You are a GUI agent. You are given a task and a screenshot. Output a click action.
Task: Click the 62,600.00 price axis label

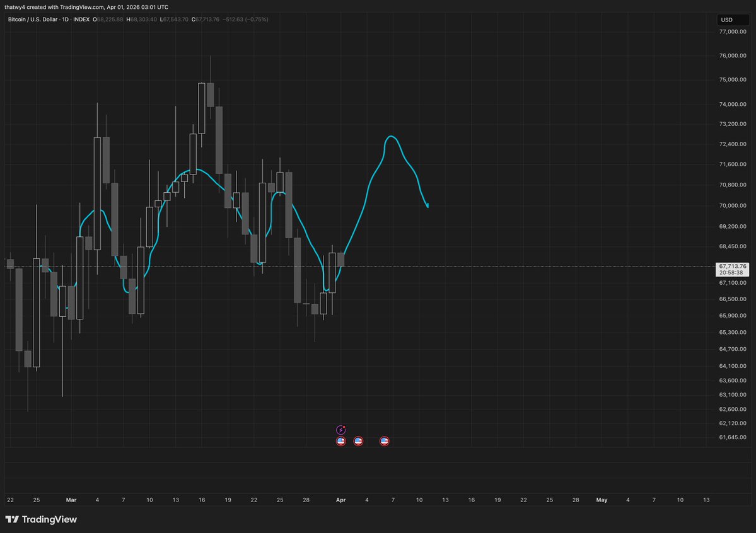(733, 409)
